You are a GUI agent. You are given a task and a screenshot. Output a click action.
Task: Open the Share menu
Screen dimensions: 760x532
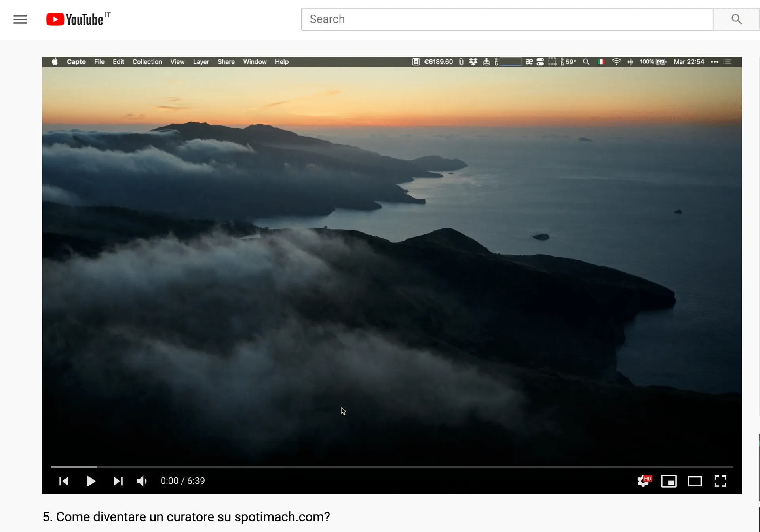pos(226,62)
